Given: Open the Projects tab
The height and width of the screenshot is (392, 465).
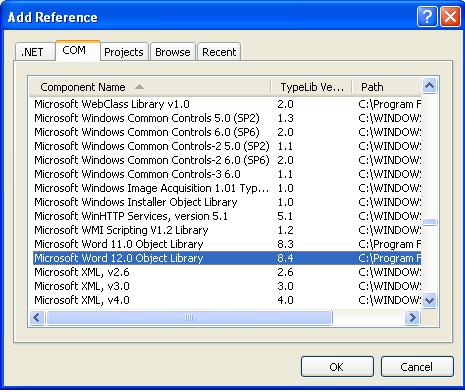Looking at the screenshot, I should point(124,52).
